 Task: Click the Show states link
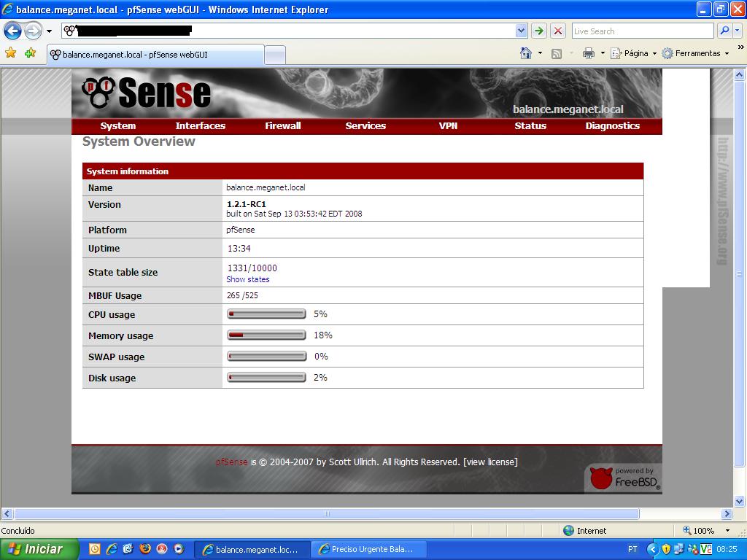click(x=248, y=279)
